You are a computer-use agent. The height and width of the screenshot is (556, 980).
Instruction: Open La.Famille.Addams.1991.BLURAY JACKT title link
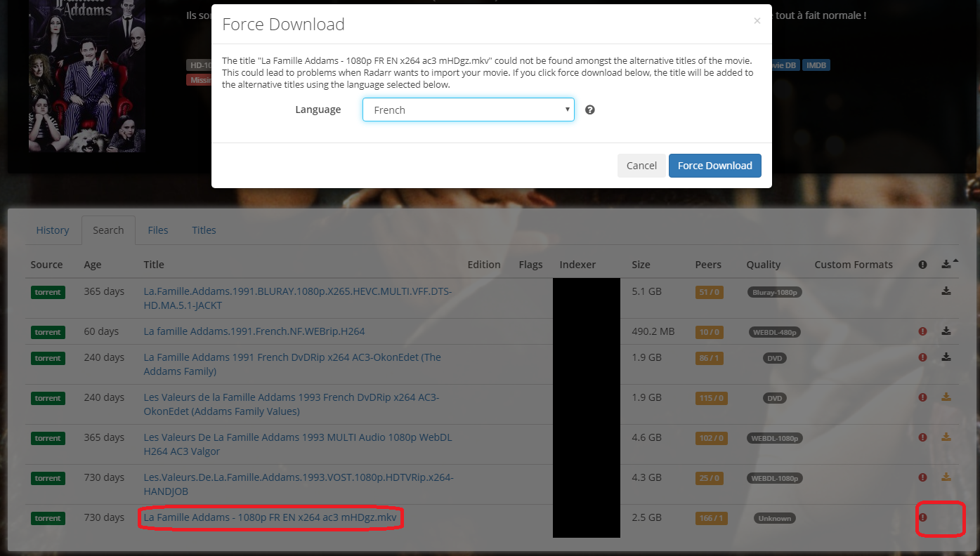pos(298,298)
